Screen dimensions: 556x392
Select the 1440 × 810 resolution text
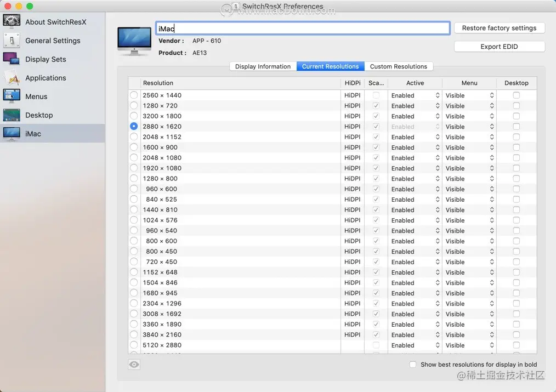pos(160,210)
